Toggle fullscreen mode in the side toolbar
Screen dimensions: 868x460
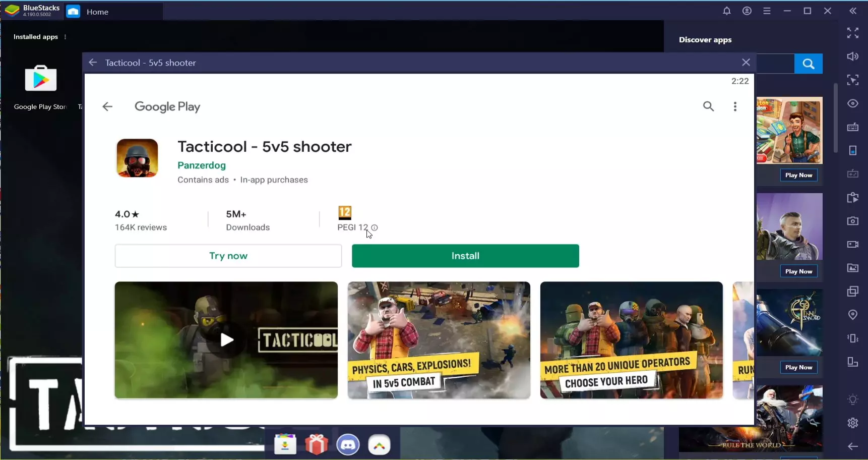point(852,33)
